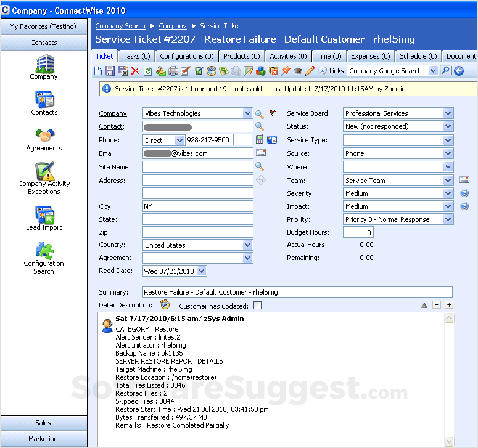
Task: Open the Company module in sidebar
Action: 44,67
